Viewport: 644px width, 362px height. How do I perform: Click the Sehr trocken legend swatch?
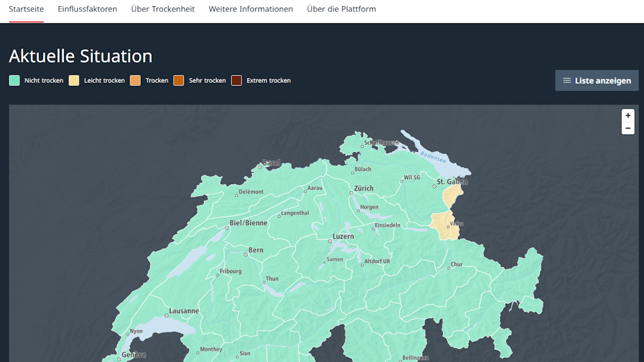click(179, 80)
